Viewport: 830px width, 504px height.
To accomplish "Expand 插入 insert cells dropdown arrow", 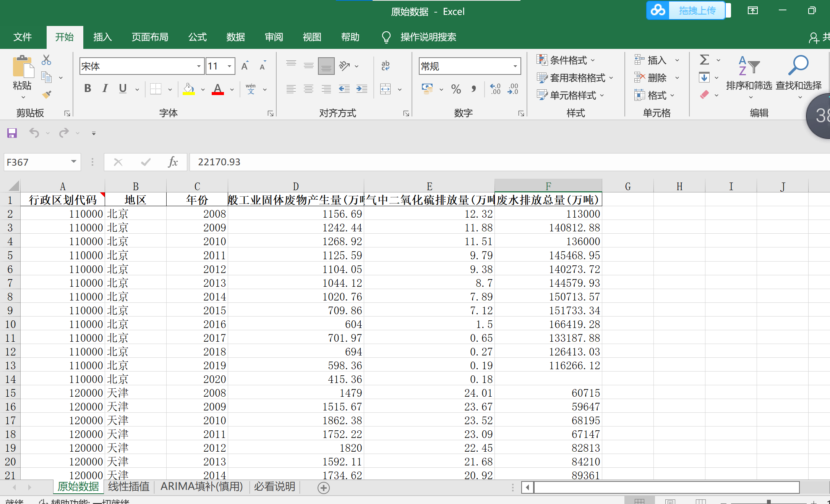I will click(x=677, y=60).
